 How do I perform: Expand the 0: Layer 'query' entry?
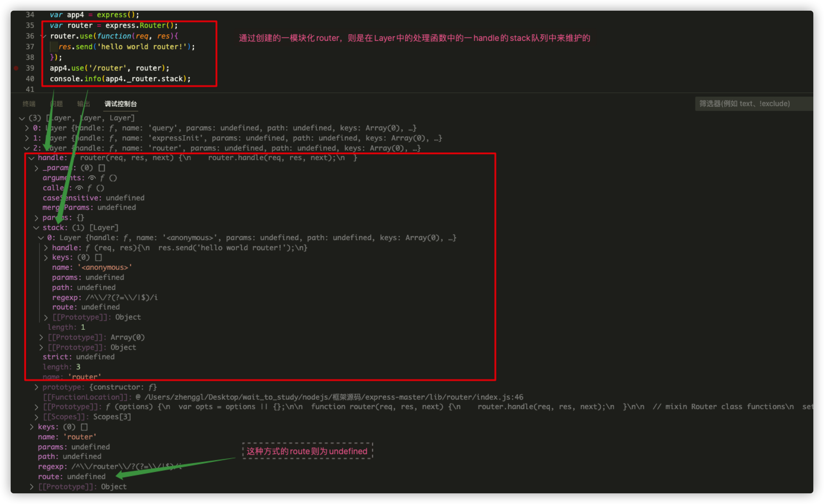click(x=27, y=128)
